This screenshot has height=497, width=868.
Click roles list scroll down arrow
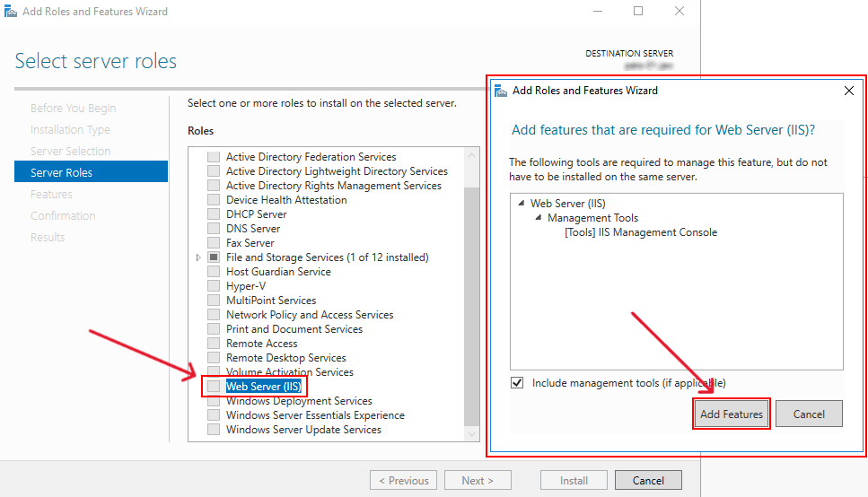click(471, 434)
